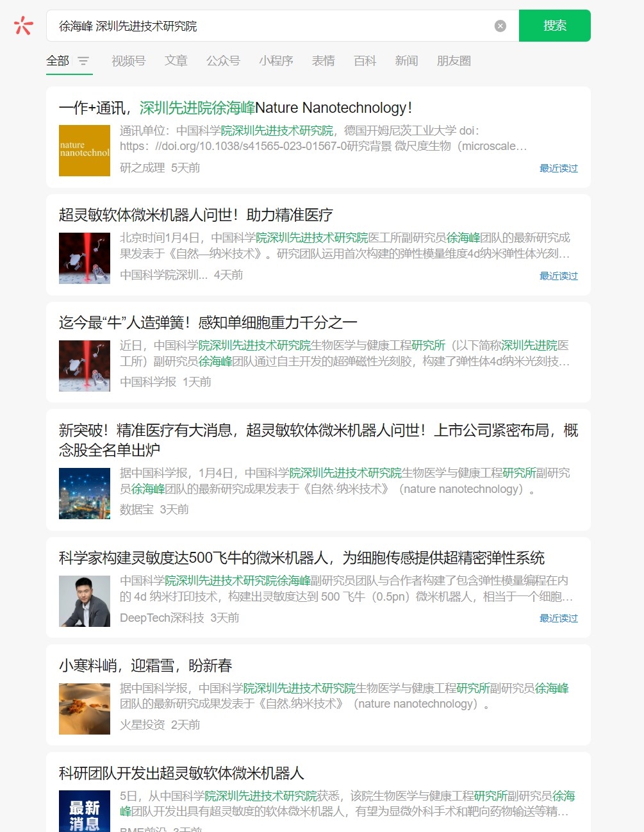
Task: Switch to the 视频号 tab
Action: [x=128, y=61]
